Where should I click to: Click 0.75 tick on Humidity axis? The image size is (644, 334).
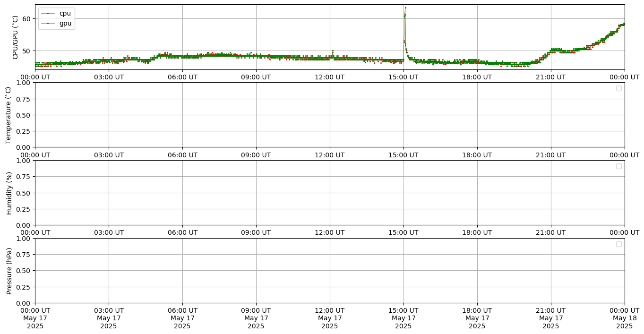pos(24,177)
